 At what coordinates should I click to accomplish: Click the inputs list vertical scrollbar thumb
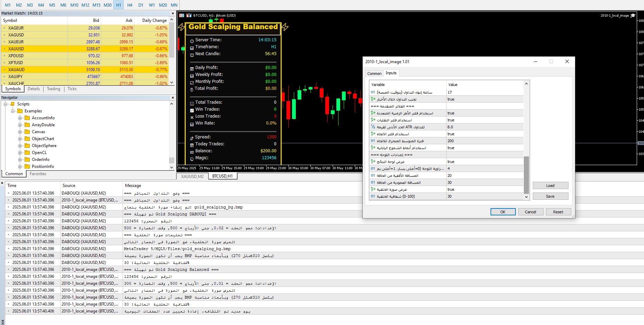tap(526, 175)
